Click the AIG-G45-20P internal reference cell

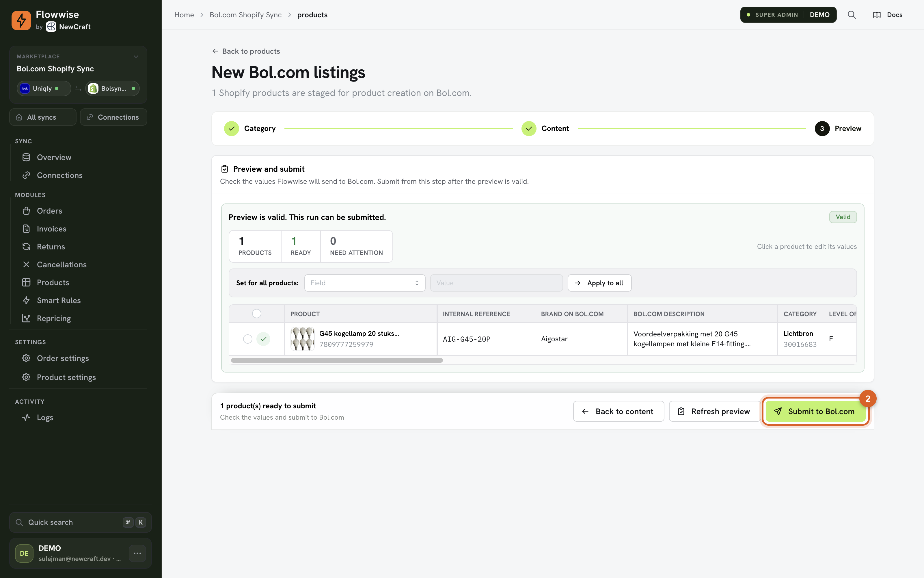[x=486, y=339]
